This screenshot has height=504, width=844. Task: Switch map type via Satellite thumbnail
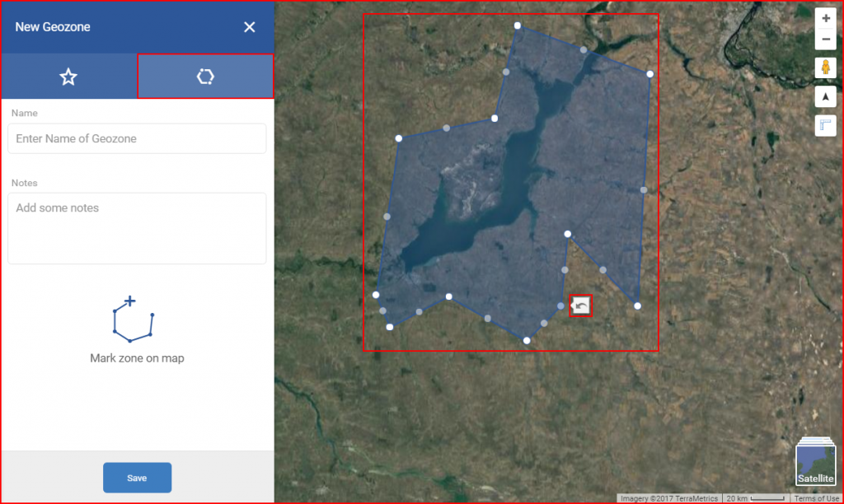pos(815,463)
